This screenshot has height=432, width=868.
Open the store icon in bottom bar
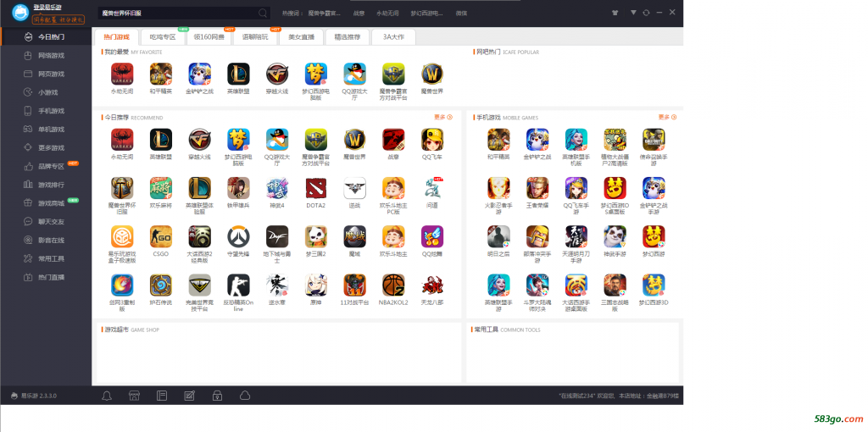(134, 396)
